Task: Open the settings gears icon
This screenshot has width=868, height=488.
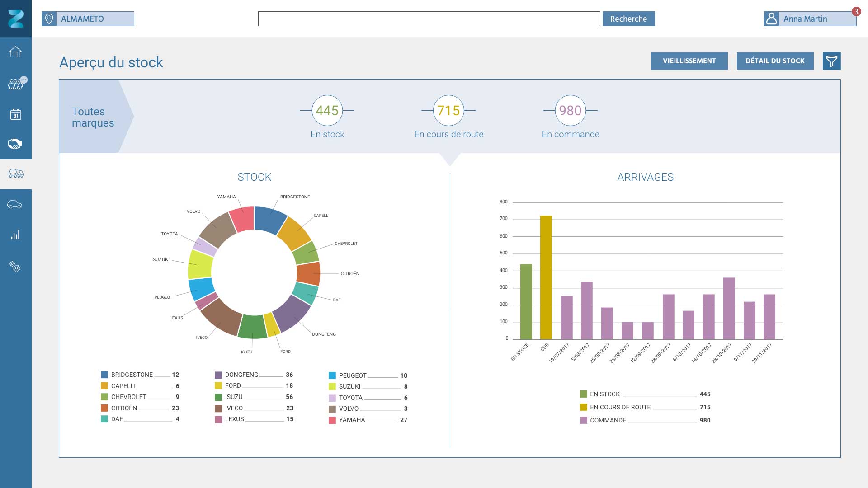Action: coord(15,267)
